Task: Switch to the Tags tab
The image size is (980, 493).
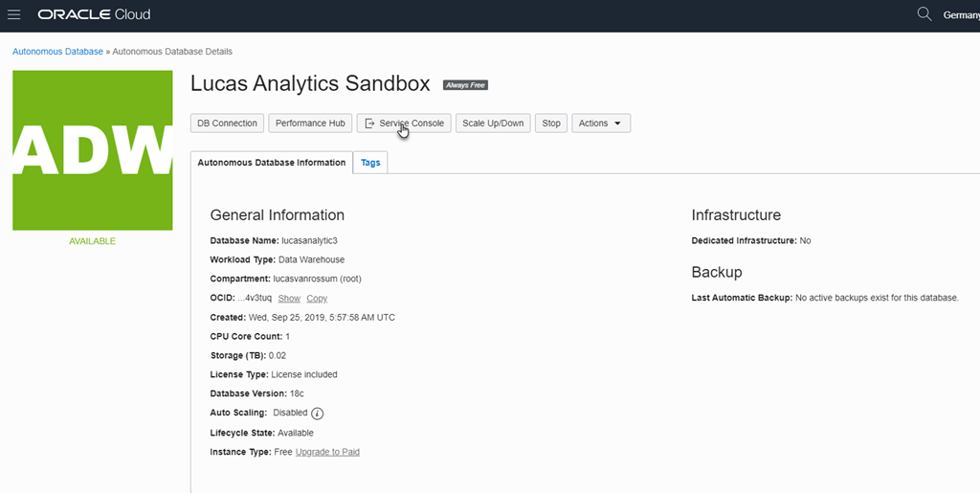Action: [x=370, y=163]
